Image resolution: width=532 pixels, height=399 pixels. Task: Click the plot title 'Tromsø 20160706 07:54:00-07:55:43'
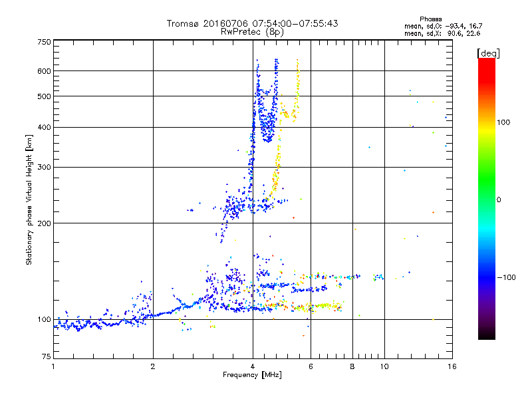252,23
